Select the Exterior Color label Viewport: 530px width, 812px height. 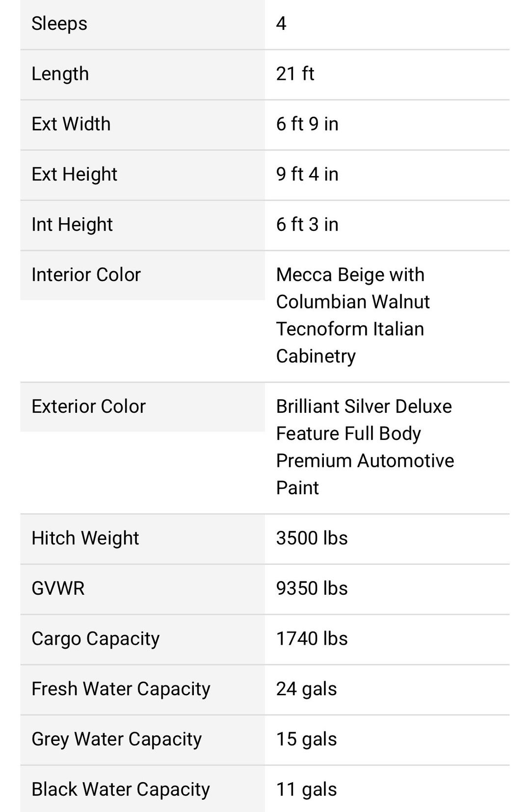pyautogui.click(x=89, y=406)
